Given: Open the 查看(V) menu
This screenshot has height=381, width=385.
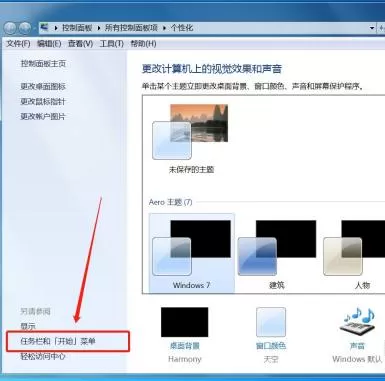Looking at the screenshot, I should (x=80, y=44).
